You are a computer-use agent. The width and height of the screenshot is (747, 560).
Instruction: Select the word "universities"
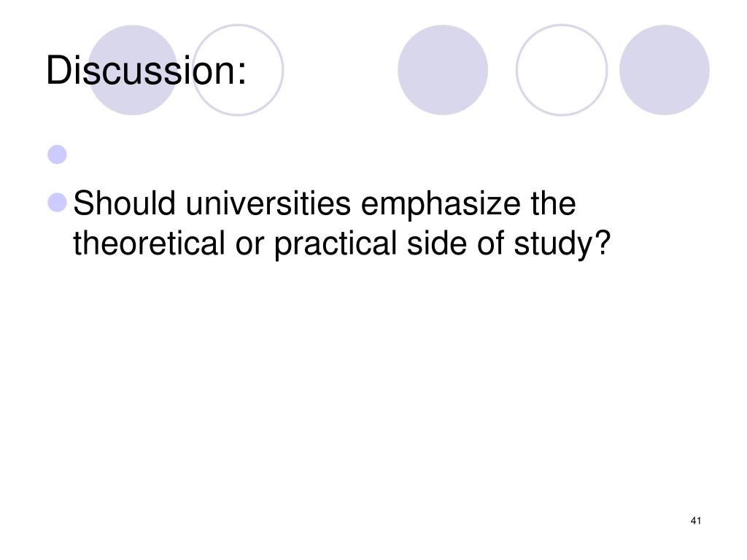click(268, 203)
